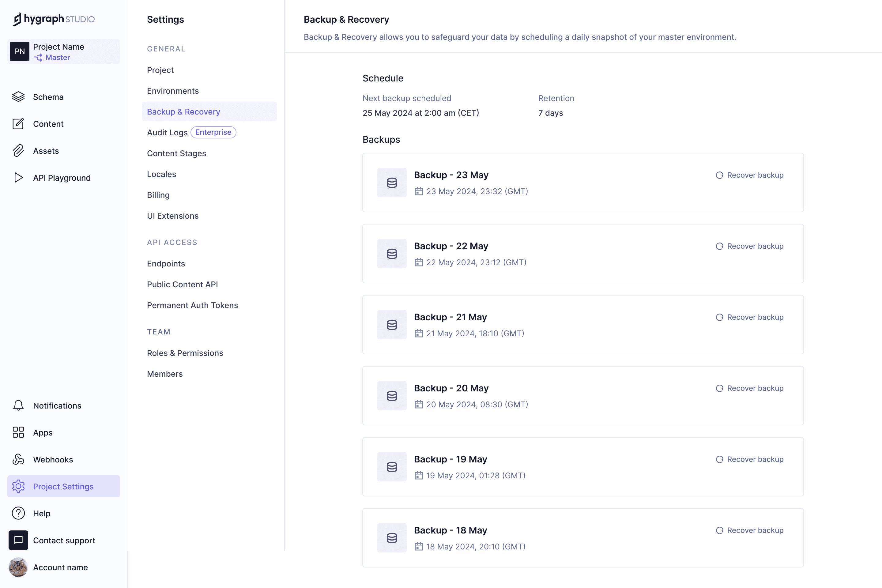
Task: Select Roles & Permissions item
Action: click(185, 353)
